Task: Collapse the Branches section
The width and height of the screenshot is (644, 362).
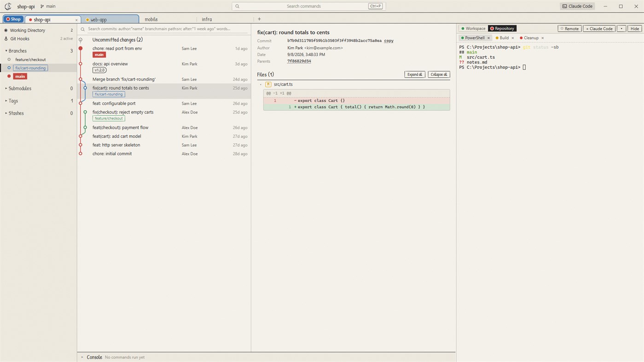Action: tap(39, 51)
